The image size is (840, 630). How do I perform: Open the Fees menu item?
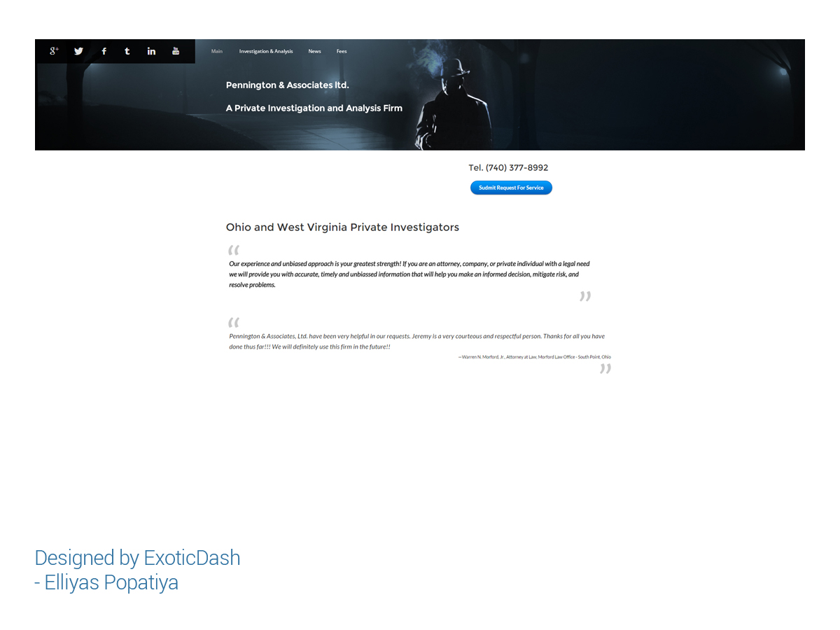coord(342,51)
